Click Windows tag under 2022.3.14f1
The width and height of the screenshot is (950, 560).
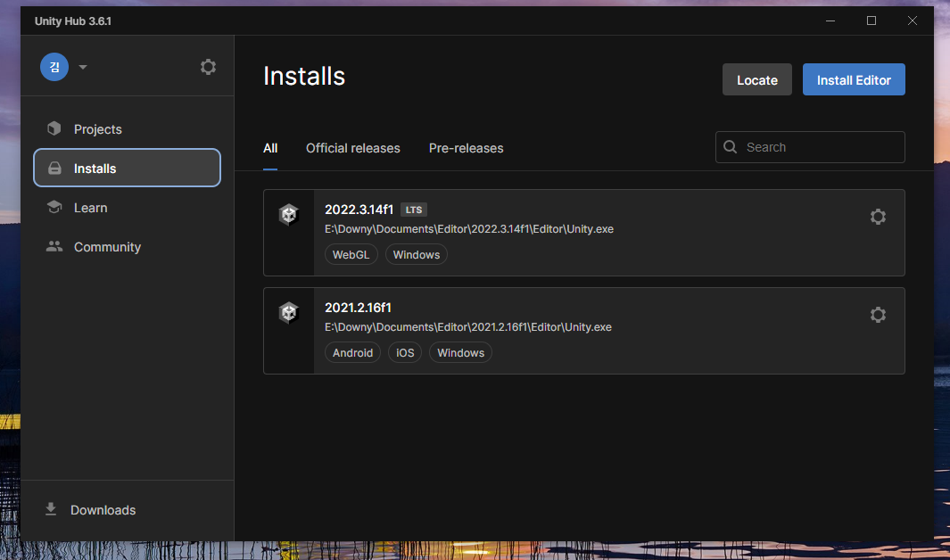click(x=417, y=255)
